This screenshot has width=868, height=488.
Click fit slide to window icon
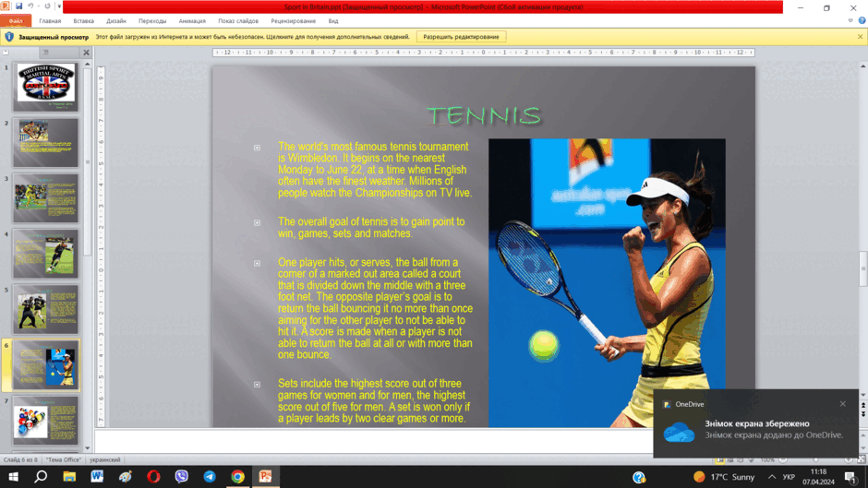coord(862,459)
